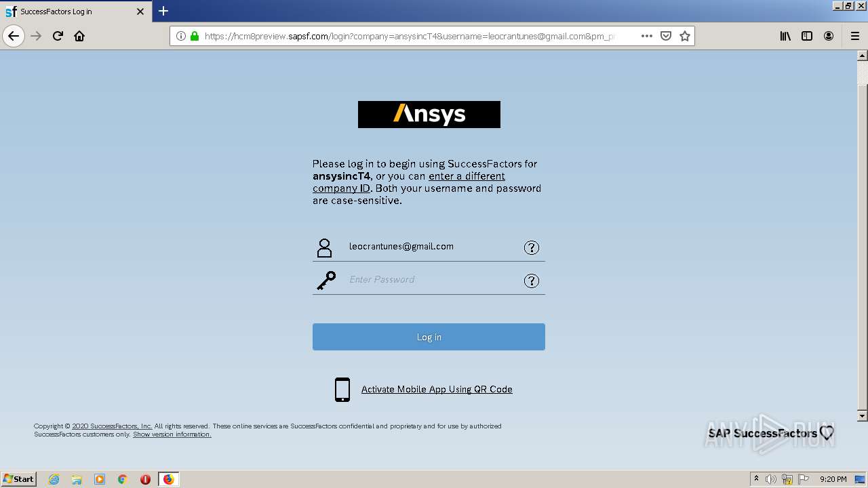Launch Internet Explorer from taskbar
This screenshot has height=488, width=868.
pyautogui.click(x=54, y=479)
